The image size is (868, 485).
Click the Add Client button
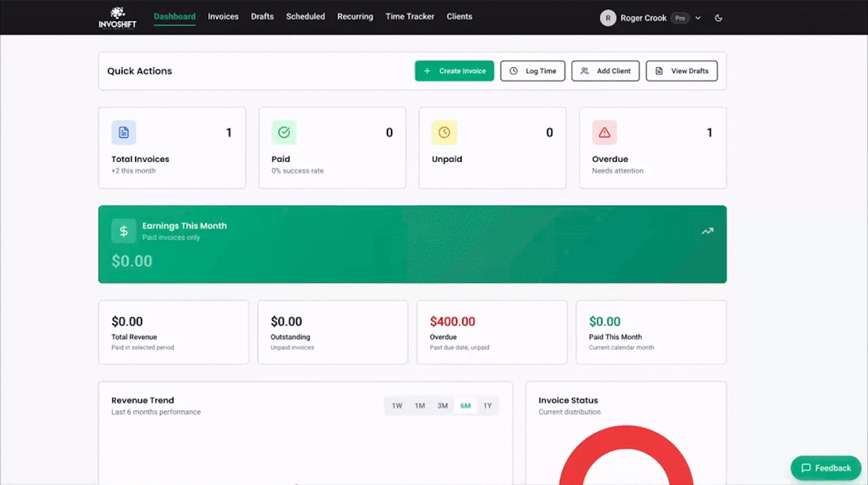[605, 71]
